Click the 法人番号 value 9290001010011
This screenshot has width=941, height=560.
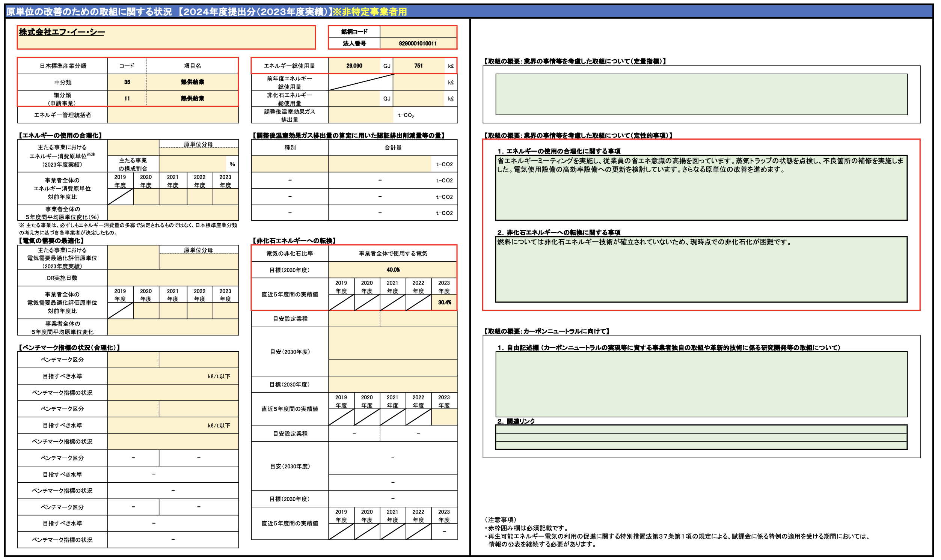(x=418, y=44)
